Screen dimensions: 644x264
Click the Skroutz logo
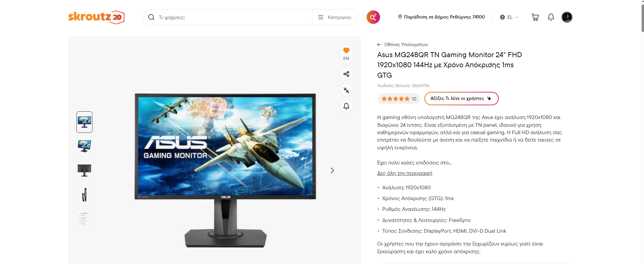point(96,17)
